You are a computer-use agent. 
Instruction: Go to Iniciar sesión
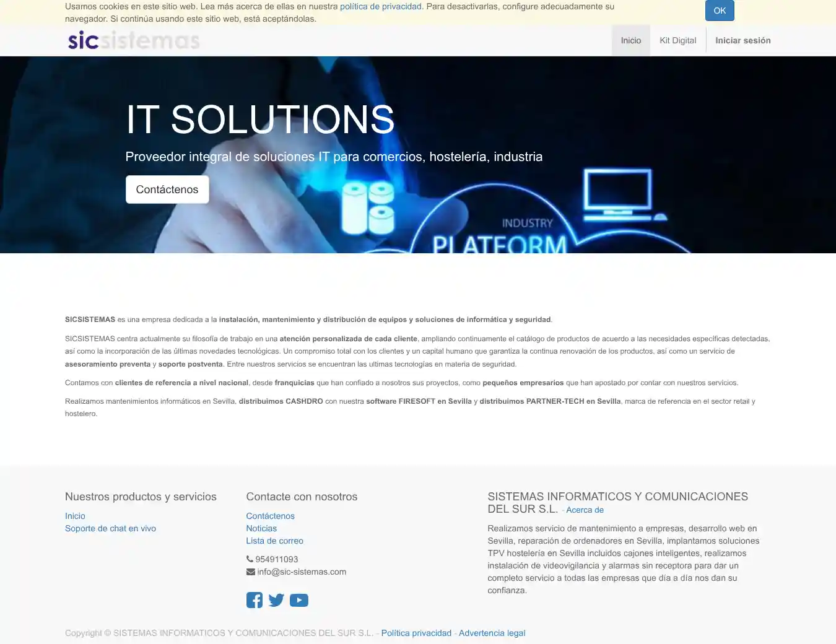click(x=742, y=40)
